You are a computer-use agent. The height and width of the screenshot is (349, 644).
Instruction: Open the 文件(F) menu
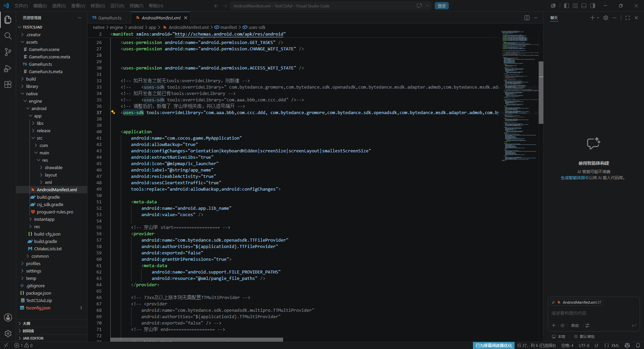coord(21,6)
